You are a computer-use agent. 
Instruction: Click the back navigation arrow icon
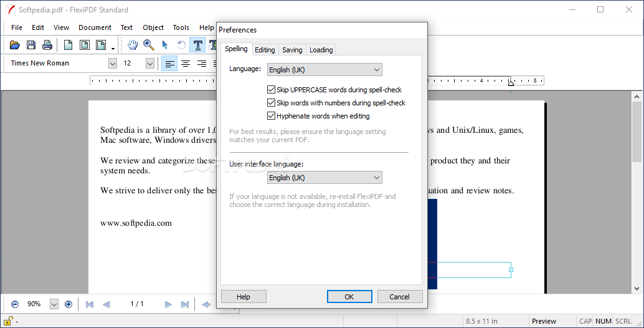coord(206,304)
